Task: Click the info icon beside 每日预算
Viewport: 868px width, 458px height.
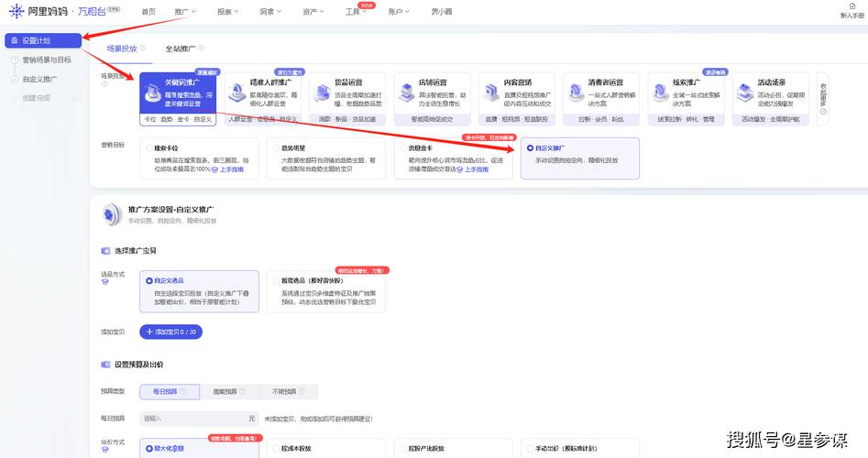Action: coord(182,391)
